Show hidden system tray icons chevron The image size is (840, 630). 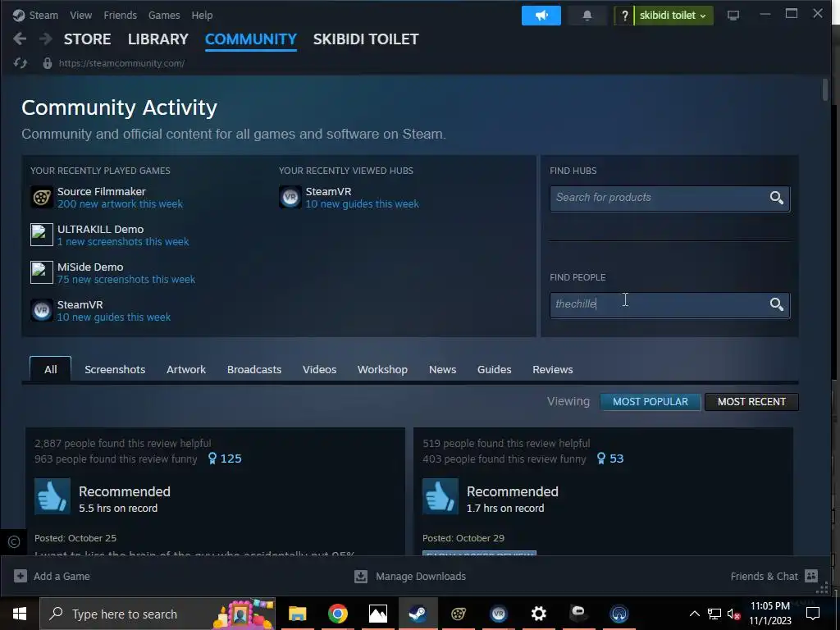[x=694, y=614]
